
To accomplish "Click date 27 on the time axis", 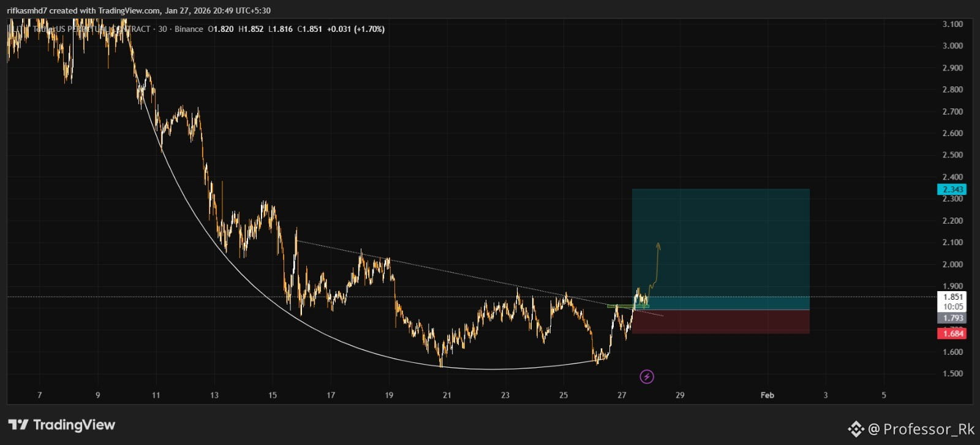I will click(622, 395).
